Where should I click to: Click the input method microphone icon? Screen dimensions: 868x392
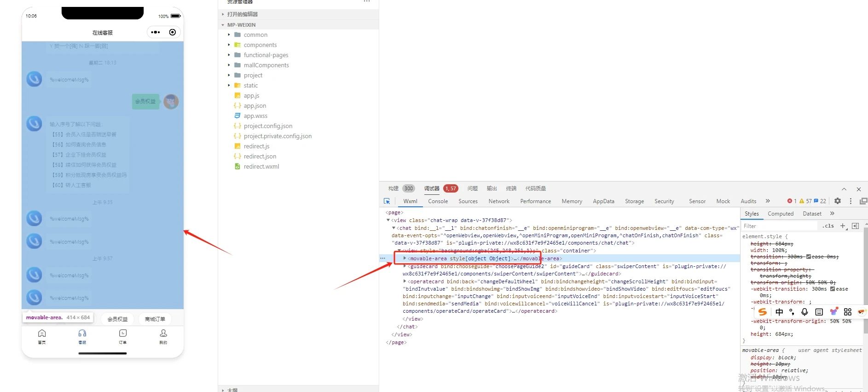(x=804, y=312)
